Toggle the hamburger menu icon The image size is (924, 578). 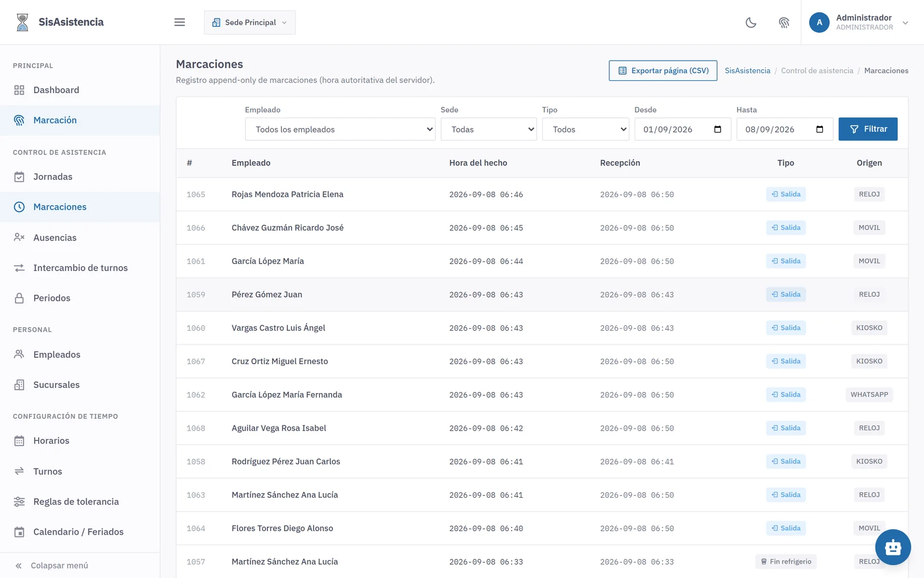(180, 22)
